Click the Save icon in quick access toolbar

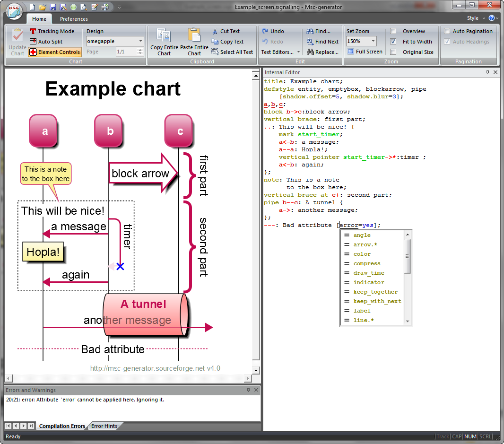[53, 7]
